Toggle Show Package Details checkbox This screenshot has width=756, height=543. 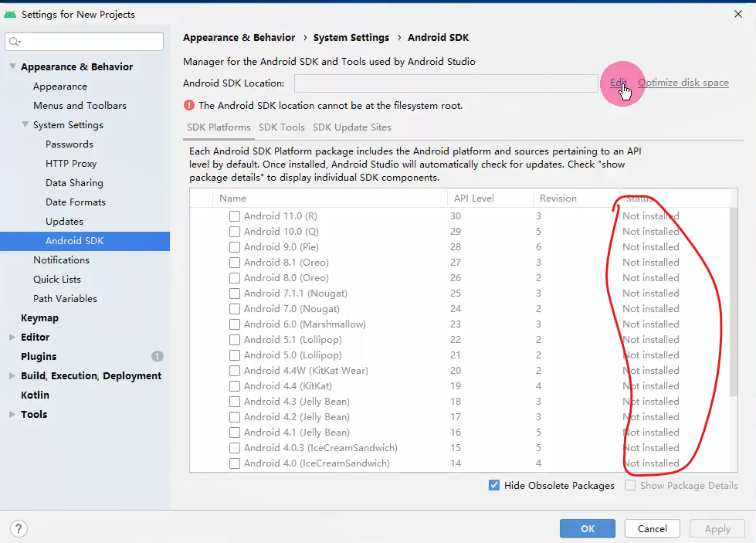pos(629,485)
